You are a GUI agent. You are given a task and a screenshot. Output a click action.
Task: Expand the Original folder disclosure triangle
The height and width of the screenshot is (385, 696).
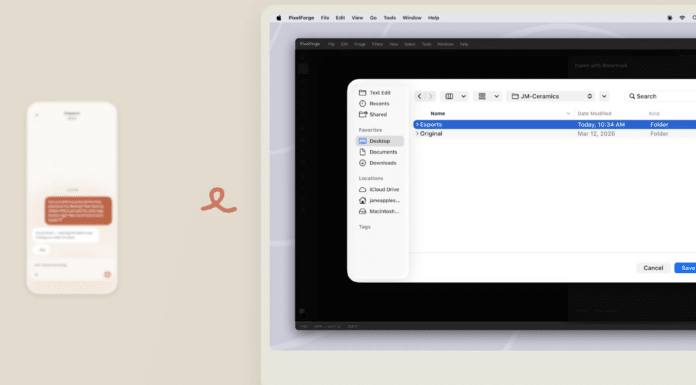tap(417, 133)
